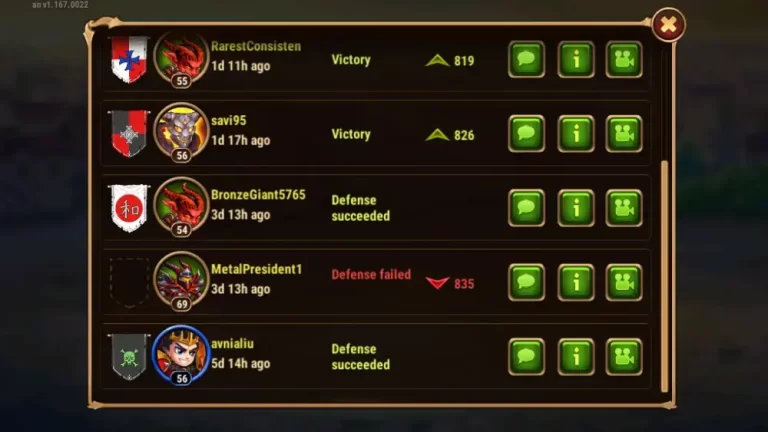Select avnialiu skull guild banner

pyautogui.click(x=129, y=357)
